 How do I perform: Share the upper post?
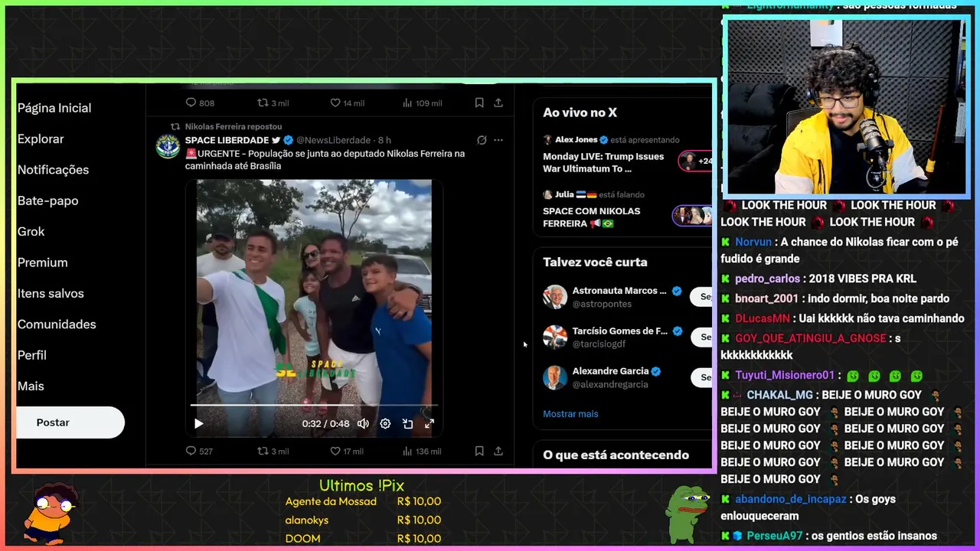[x=498, y=103]
